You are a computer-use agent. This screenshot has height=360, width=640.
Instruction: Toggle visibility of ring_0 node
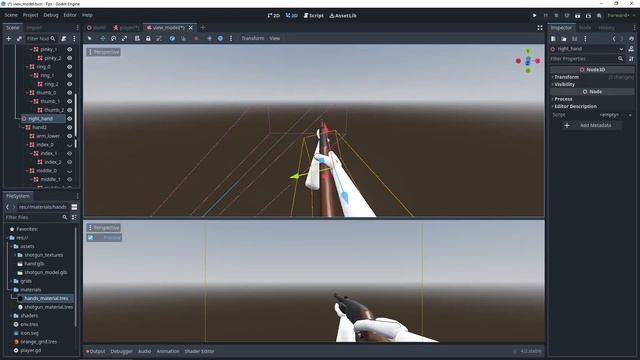tap(69, 67)
